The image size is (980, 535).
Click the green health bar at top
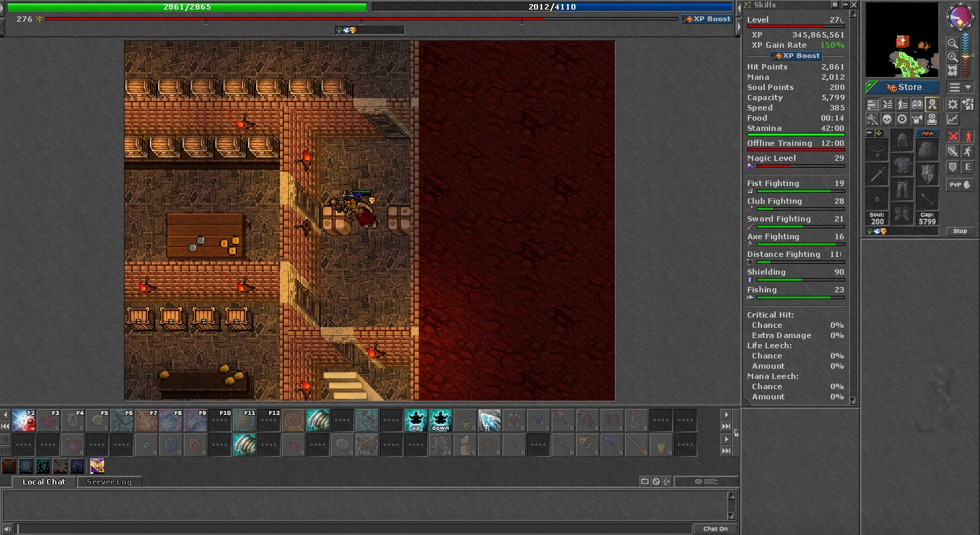coord(187,7)
